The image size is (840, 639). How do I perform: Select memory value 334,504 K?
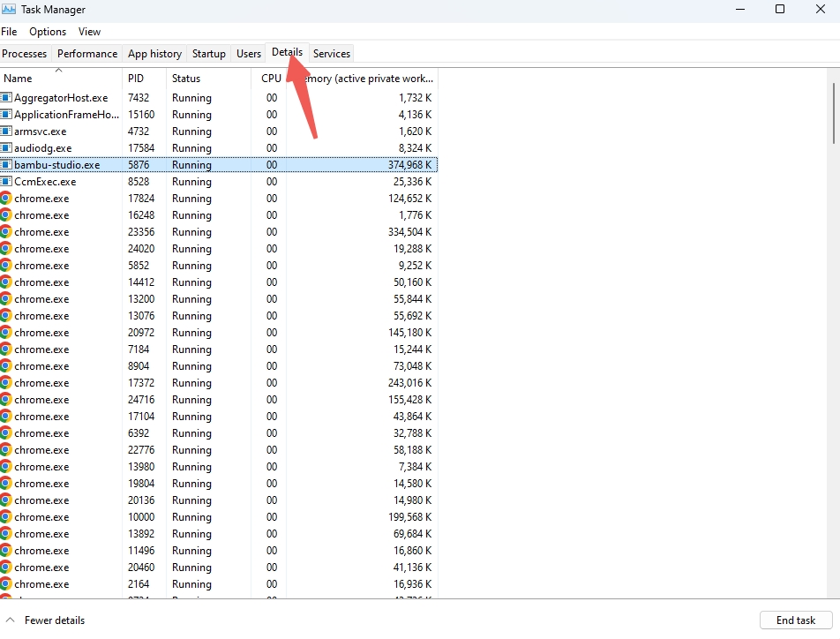point(409,231)
